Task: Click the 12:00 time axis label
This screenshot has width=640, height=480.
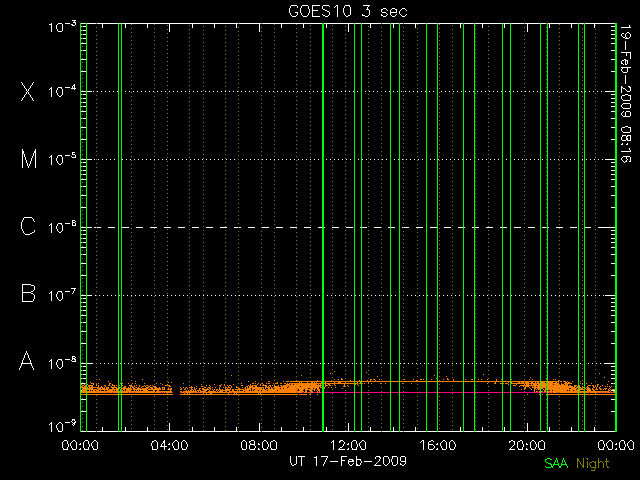Action: pyautogui.click(x=348, y=445)
